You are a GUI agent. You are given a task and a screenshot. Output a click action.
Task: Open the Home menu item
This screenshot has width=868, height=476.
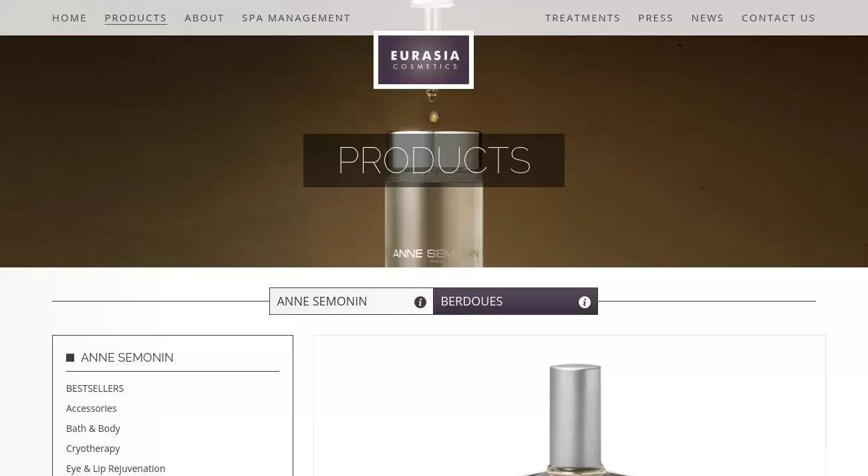click(x=69, y=18)
